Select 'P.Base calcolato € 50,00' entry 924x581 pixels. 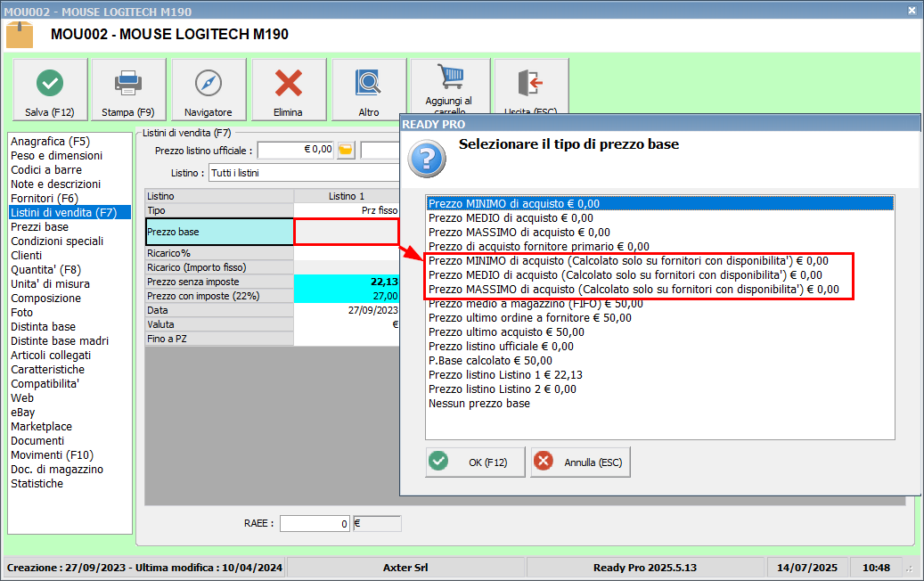click(x=660, y=361)
